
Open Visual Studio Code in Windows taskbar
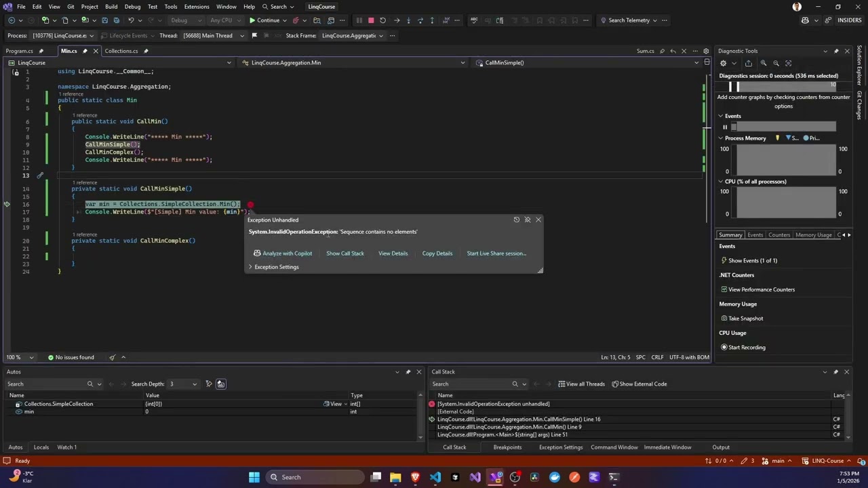coord(435,477)
